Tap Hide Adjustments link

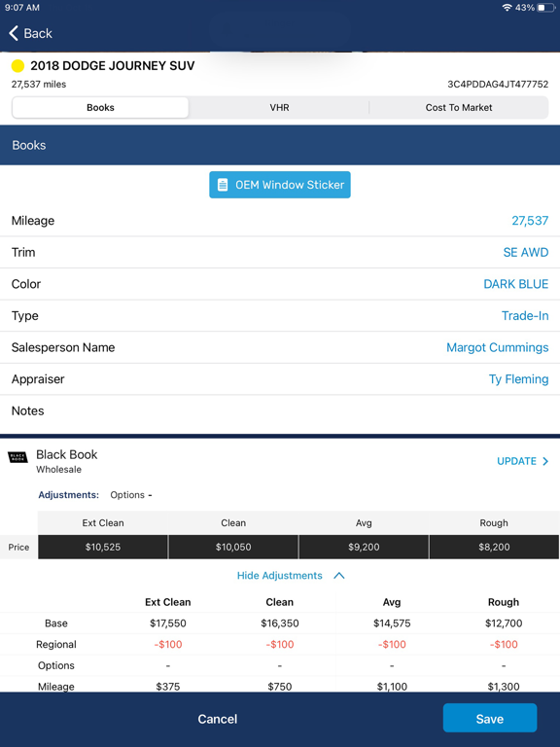(280, 576)
